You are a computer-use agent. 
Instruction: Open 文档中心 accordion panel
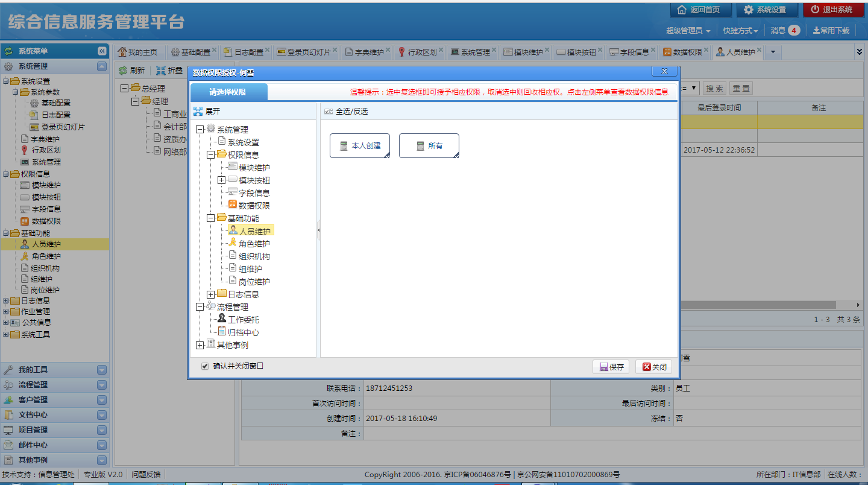tap(55, 415)
